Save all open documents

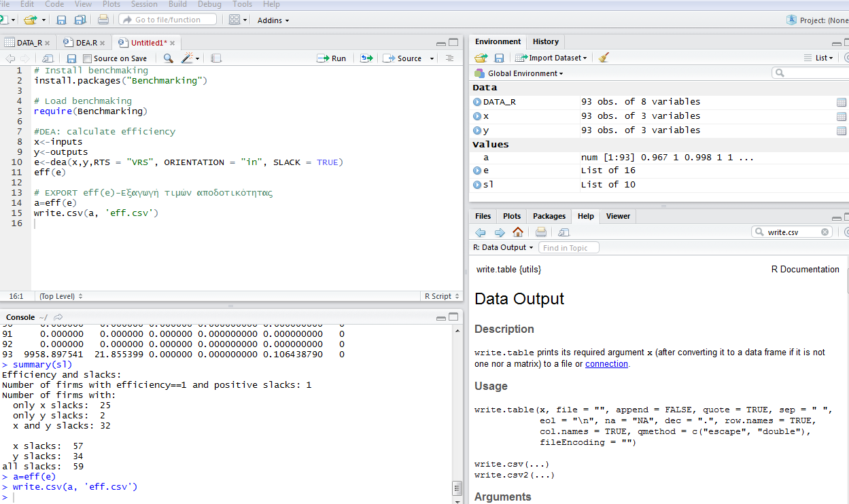pos(80,20)
